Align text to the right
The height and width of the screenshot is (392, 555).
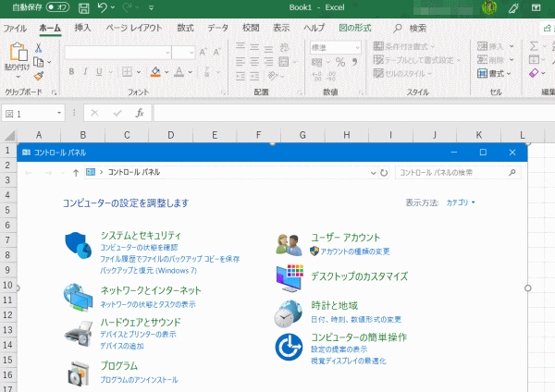pos(268,62)
